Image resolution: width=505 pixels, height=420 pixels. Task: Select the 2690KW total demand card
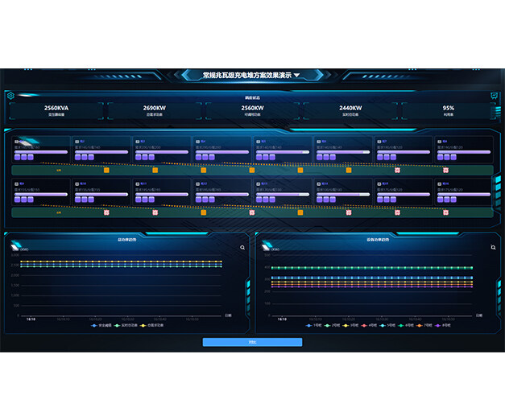coord(155,111)
